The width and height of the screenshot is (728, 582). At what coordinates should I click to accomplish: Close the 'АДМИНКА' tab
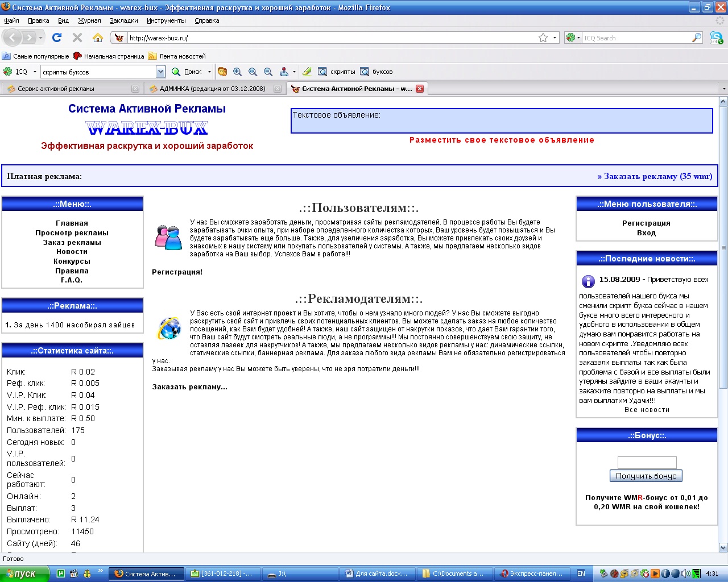tap(278, 89)
